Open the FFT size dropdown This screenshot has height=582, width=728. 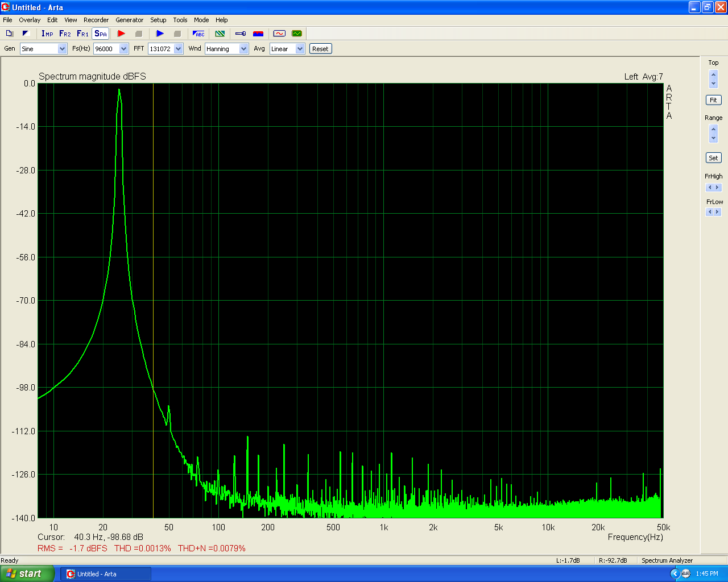pos(179,49)
